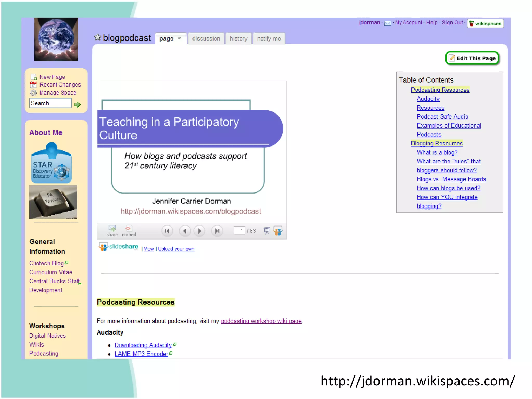Viewport: 532px width, 399px height.
Task: Open Podcasting workshop sidebar link
Action: tap(44, 354)
